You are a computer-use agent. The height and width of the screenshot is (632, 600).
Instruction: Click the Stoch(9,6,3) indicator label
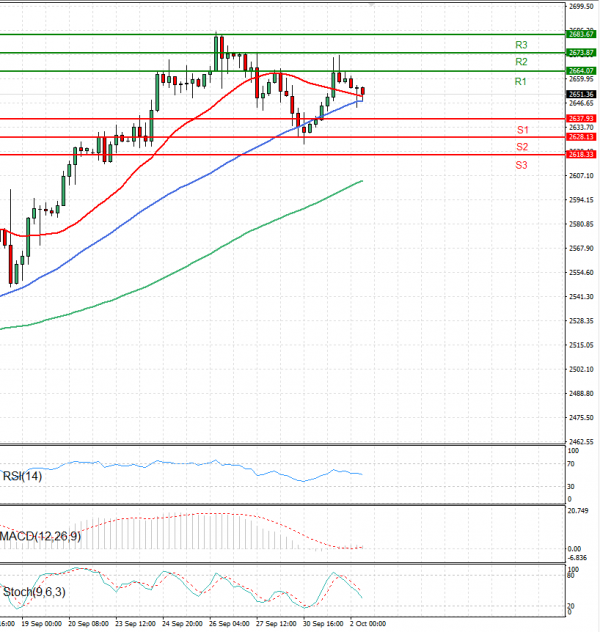point(34,592)
